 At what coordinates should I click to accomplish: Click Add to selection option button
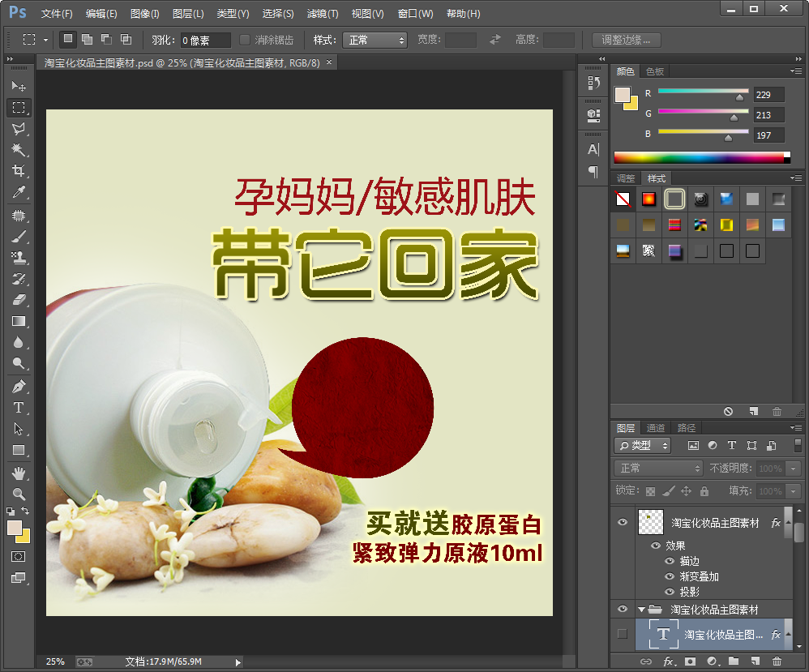point(88,39)
